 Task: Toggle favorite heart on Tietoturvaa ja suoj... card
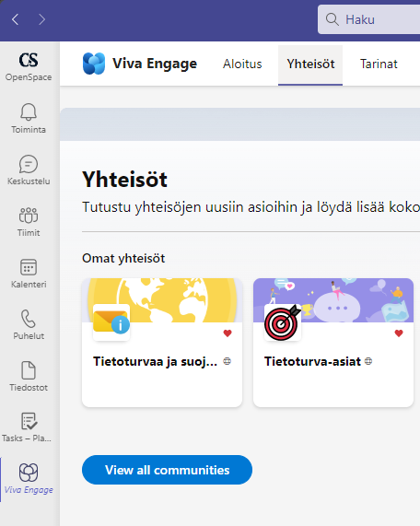click(x=227, y=333)
